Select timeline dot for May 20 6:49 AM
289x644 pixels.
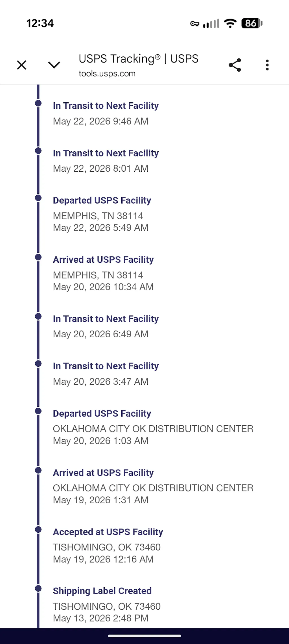38,316
